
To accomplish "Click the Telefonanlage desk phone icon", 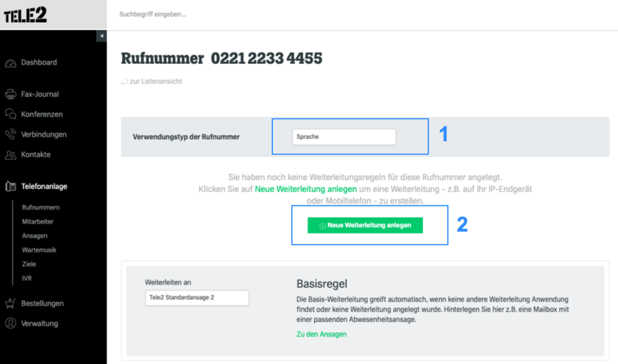I will (x=10, y=186).
